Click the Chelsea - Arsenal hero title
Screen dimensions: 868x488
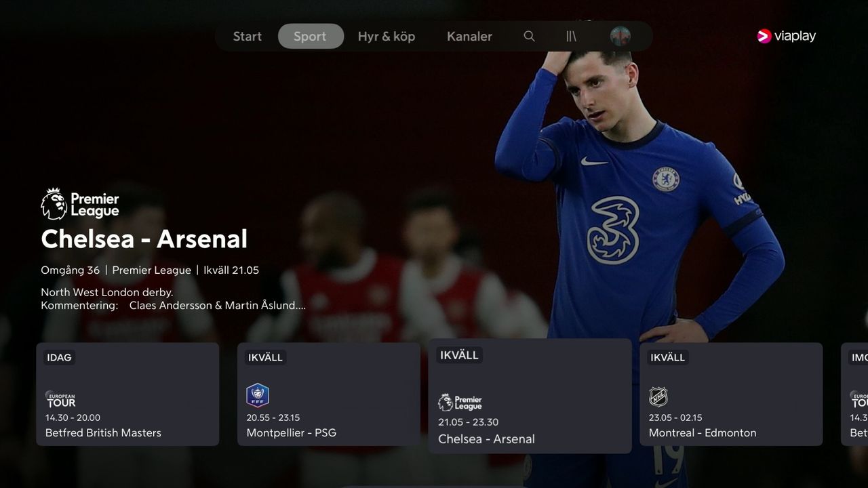pyautogui.click(x=144, y=239)
